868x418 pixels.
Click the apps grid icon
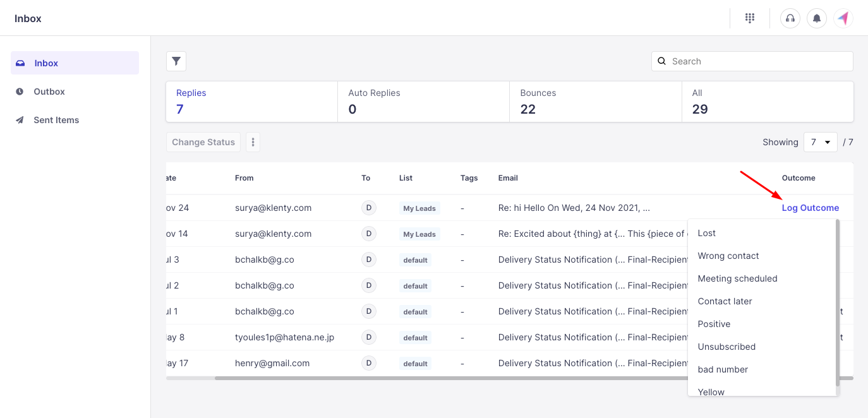point(750,18)
